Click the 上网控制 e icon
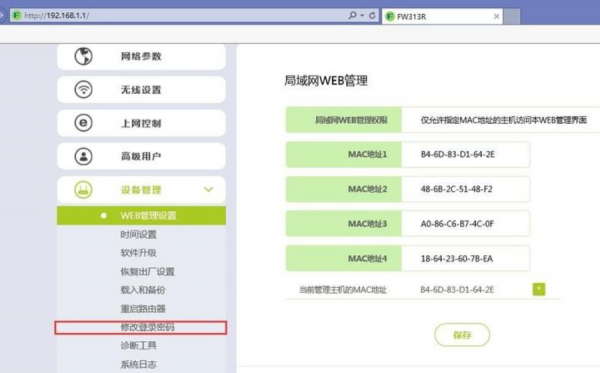The width and height of the screenshot is (600, 373). [83, 123]
